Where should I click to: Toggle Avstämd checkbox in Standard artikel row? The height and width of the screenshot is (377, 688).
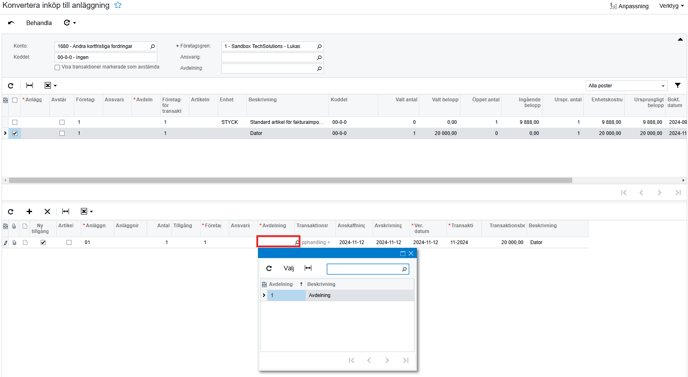click(x=62, y=122)
